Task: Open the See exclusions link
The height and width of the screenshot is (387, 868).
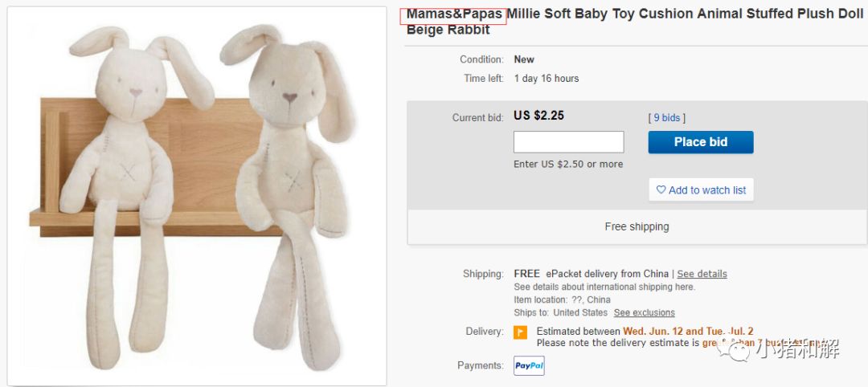Action: coord(645,312)
